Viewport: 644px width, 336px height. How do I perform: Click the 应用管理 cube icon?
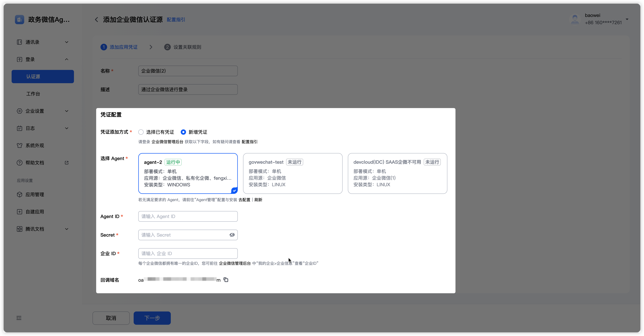coord(20,194)
